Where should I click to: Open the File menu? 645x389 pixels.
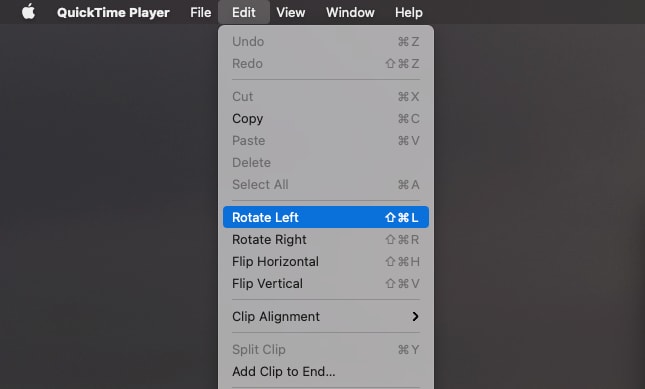(x=200, y=12)
